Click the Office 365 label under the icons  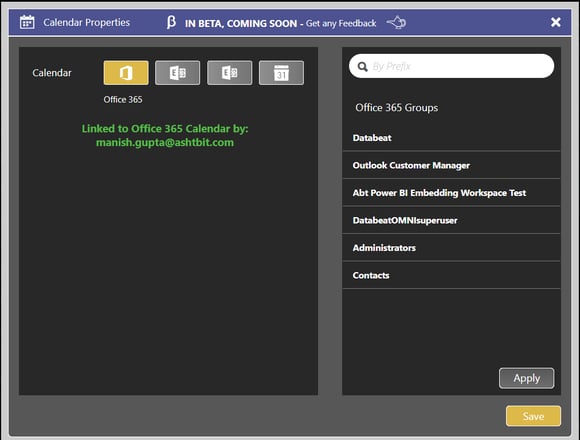point(123,99)
